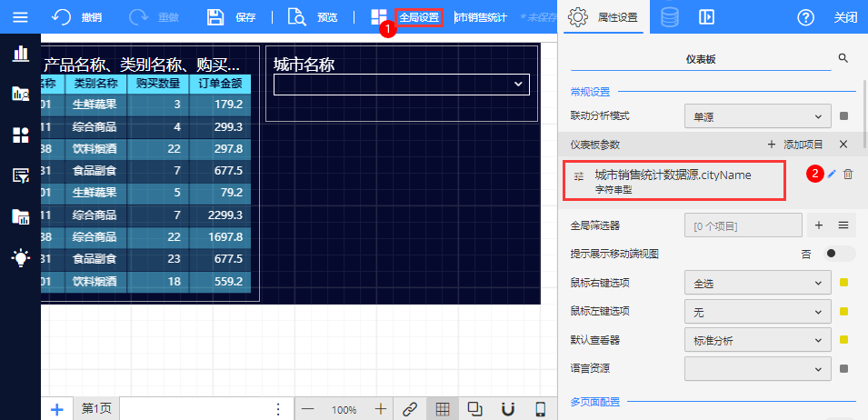The image size is (868, 420).
Task: Select the 城市销售统计数据源.cityName parameter item
Action: [673, 181]
